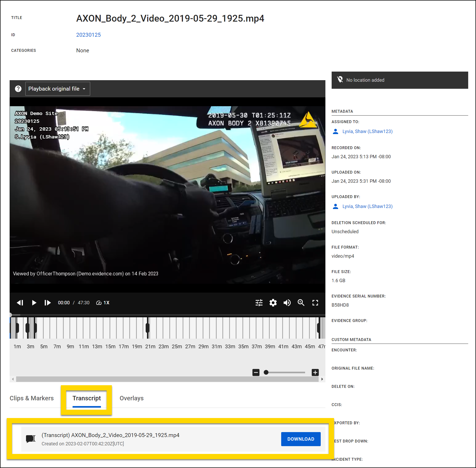Download the transcript file
The width and height of the screenshot is (476, 468).
pyautogui.click(x=301, y=439)
